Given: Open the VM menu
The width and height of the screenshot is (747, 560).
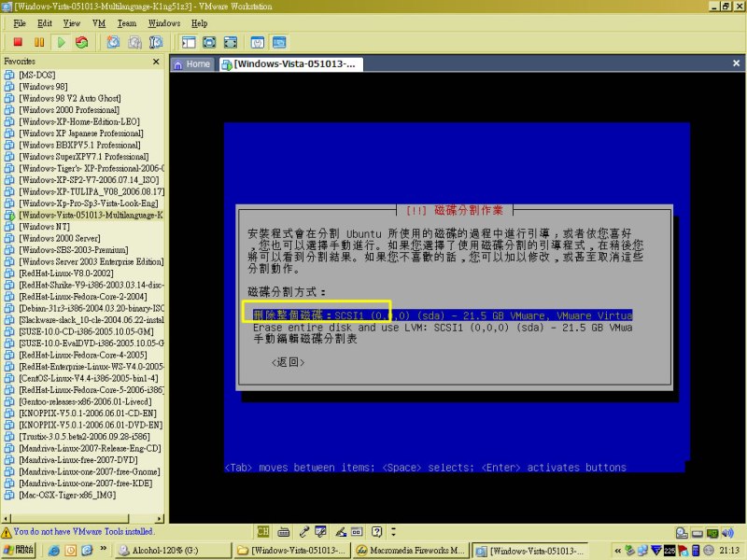Looking at the screenshot, I should click(x=99, y=23).
